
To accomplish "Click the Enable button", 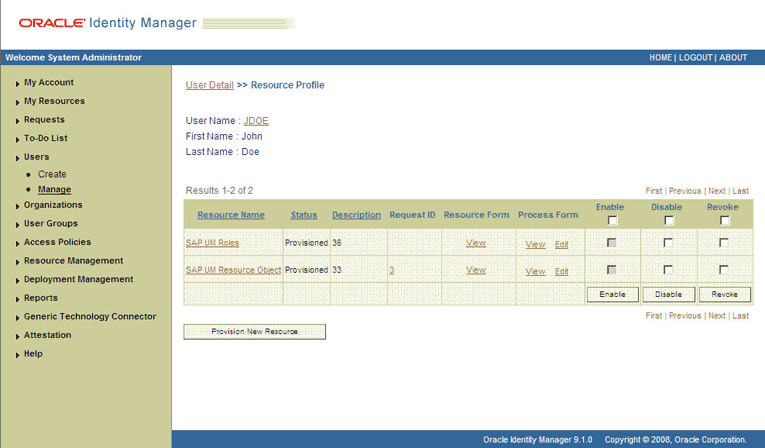I will (x=612, y=294).
